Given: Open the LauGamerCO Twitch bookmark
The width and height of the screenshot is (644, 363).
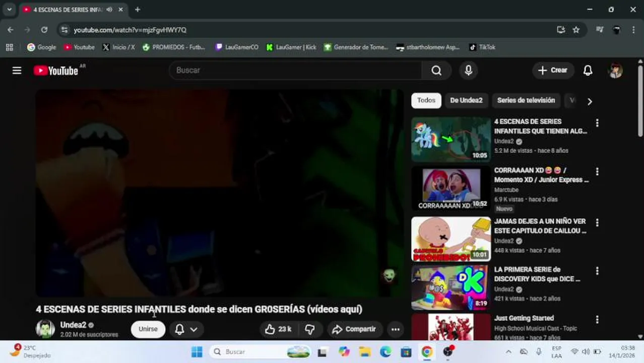Looking at the screenshot, I should pyautogui.click(x=237, y=47).
